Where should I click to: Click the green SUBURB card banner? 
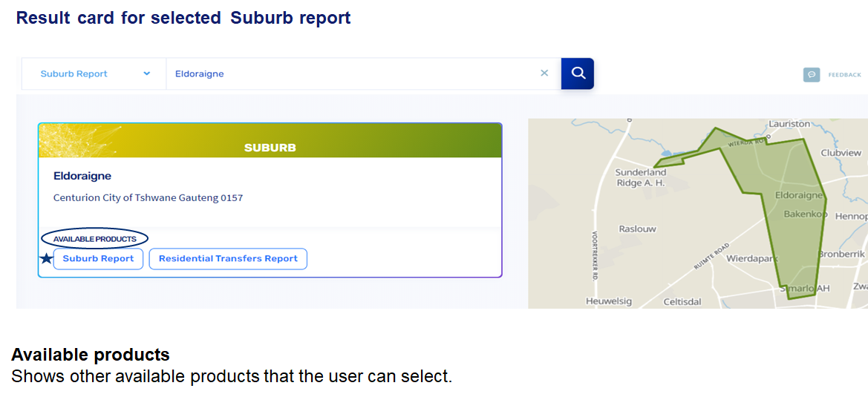click(270, 141)
